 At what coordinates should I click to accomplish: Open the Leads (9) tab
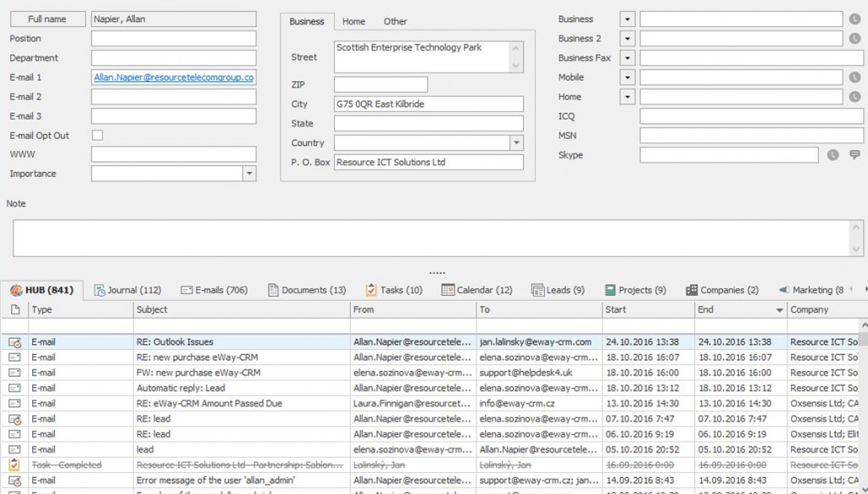558,290
